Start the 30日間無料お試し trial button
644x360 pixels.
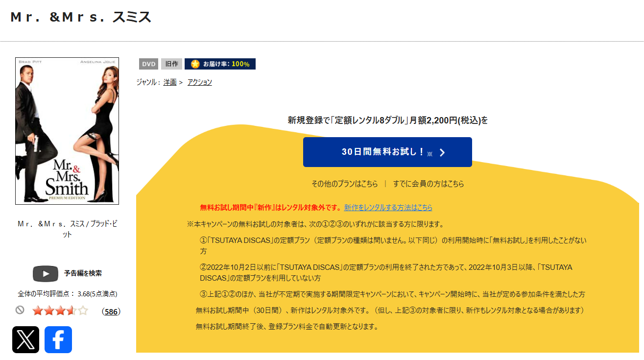click(387, 152)
